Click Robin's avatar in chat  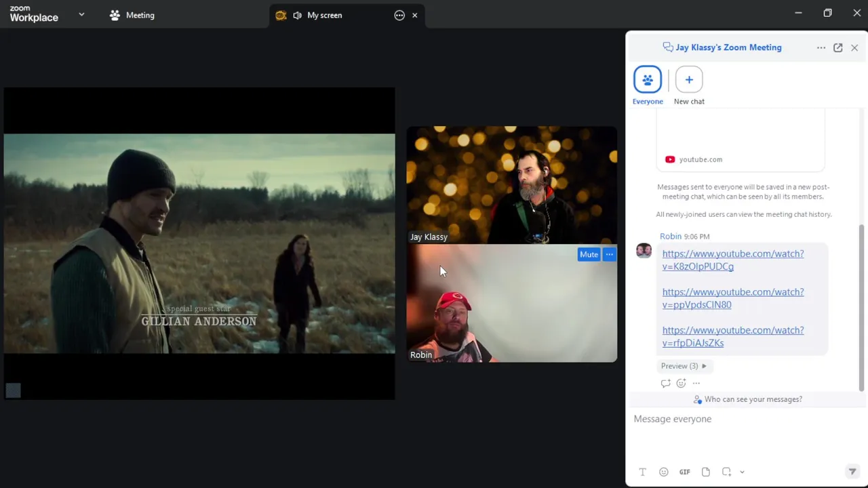tap(644, 251)
